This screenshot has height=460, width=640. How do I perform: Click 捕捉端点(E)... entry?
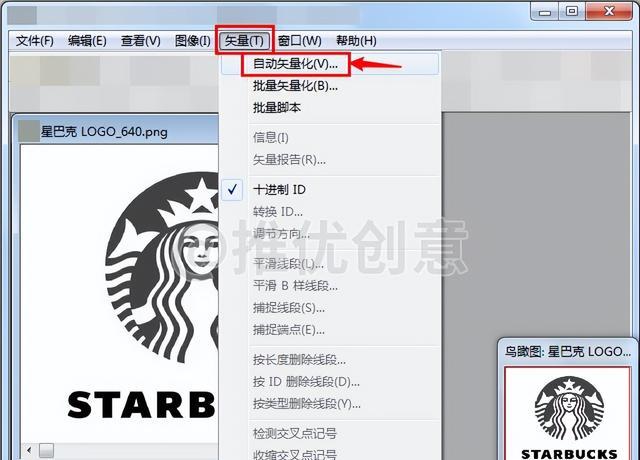[x=330, y=330]
